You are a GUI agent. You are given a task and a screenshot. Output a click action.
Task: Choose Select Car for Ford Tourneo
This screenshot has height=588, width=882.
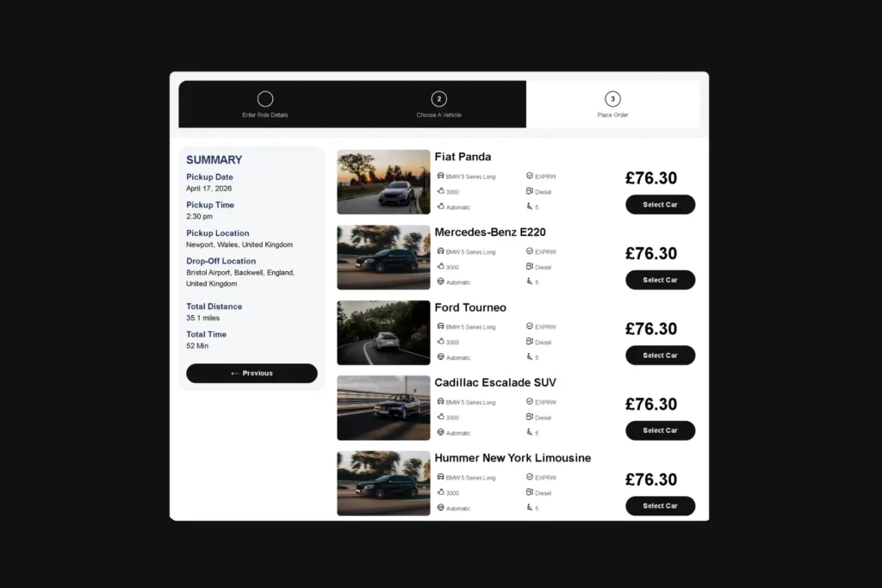pyautogui.click(x=660, y=356)
